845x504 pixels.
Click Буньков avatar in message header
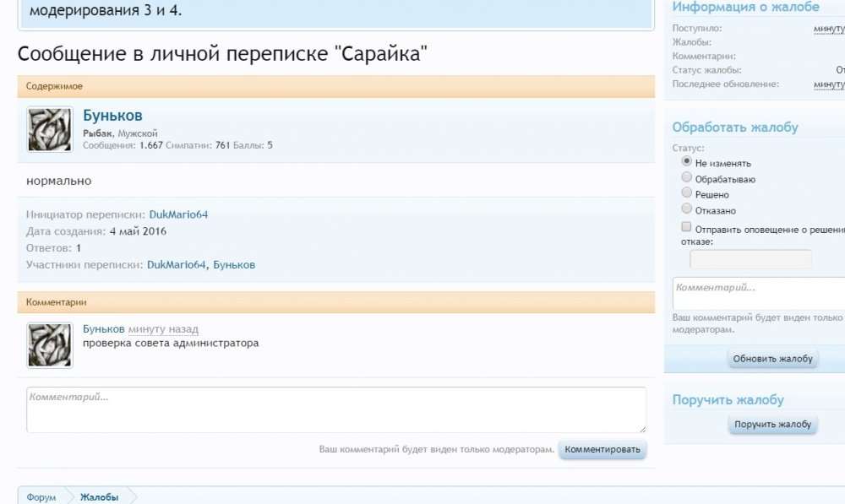tap(50, 130)
